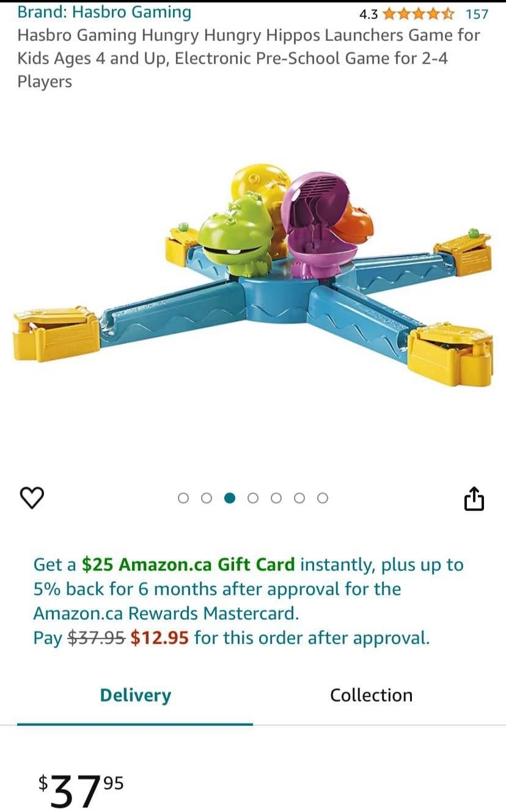This screenshot has width=506, height=812.
Task: Select the sixth image carousel dot
Action: pos(299,498)
